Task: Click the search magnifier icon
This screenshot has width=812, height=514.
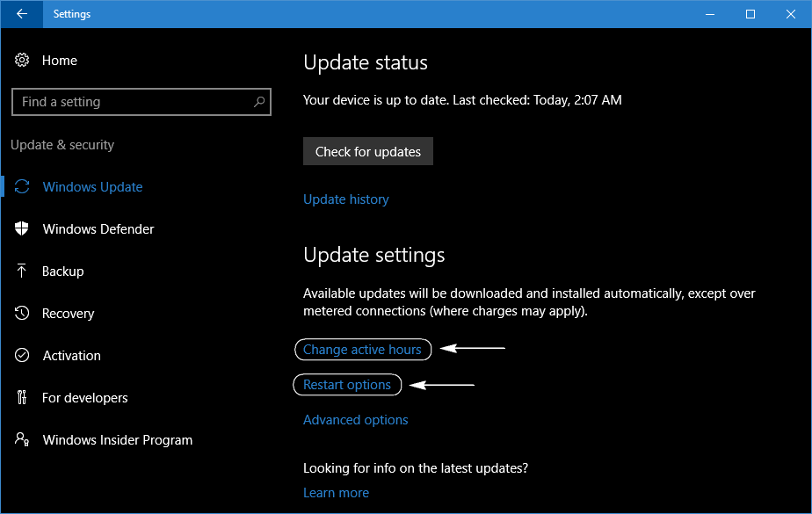Action: 259,101
